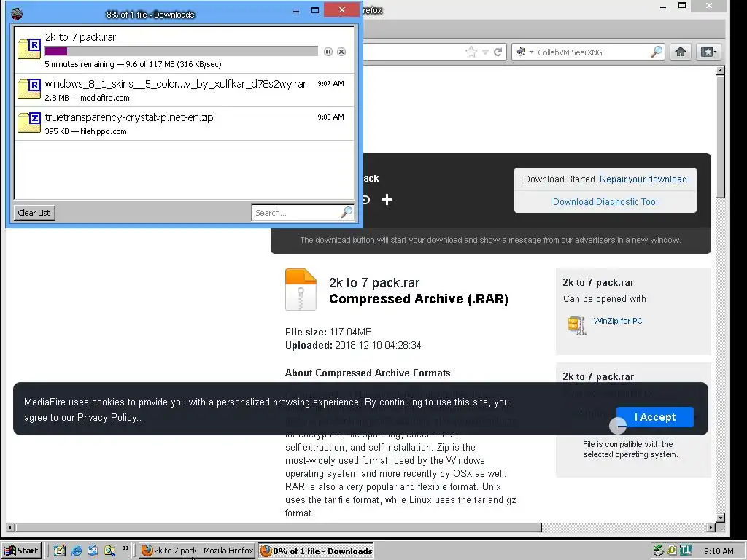This screenshot has width=747, height=560.
Task: Click the green T system tray icon
Action: point(686,551)
